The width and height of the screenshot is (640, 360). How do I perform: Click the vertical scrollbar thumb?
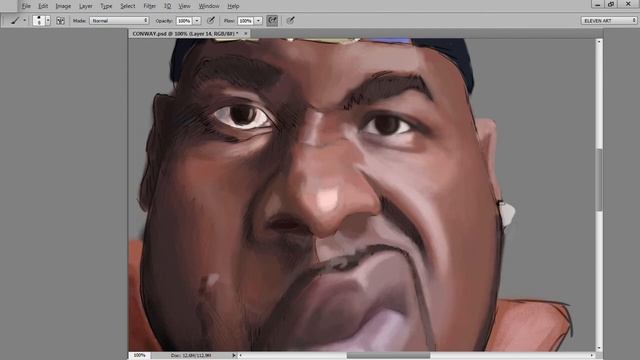[x=599, y=179]
